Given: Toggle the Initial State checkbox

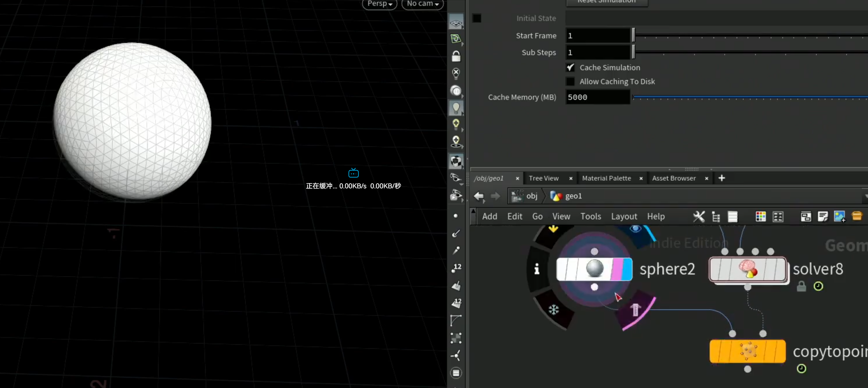Looking at the screenshot, I should [476, 18].
